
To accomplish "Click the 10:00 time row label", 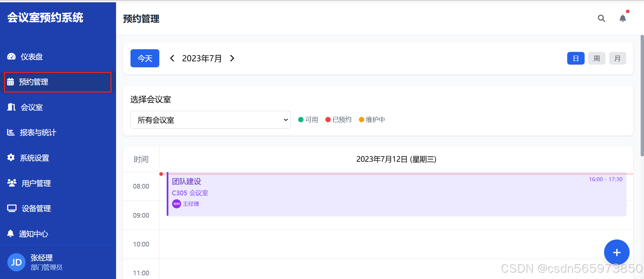I will point(141,244).
